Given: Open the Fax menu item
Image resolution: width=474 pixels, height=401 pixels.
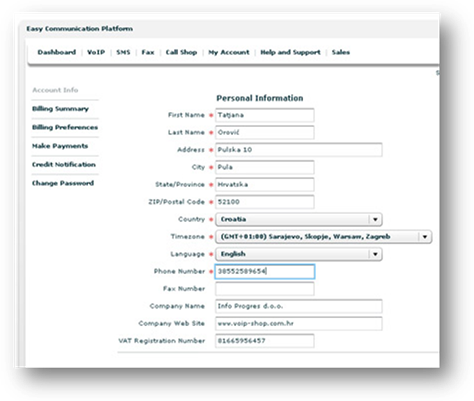Looking at the screenshot, I should [148, 52].
